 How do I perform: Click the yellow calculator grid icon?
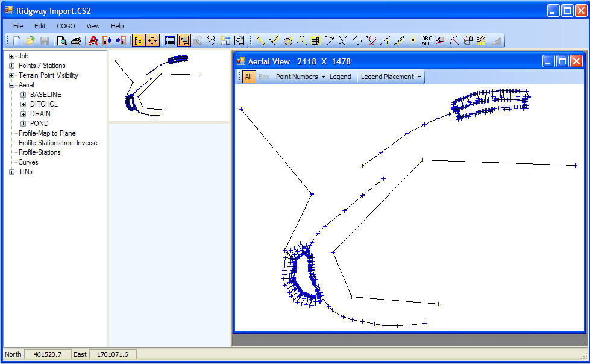(x=316, y=40)
